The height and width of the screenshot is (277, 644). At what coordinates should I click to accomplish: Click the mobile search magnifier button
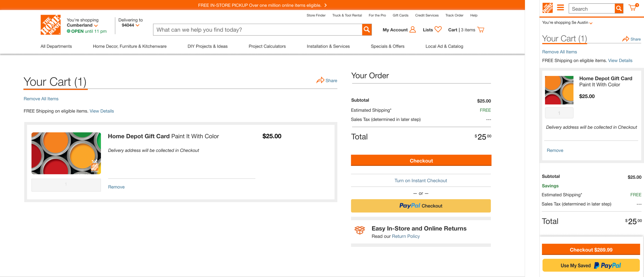coord(619,9)
